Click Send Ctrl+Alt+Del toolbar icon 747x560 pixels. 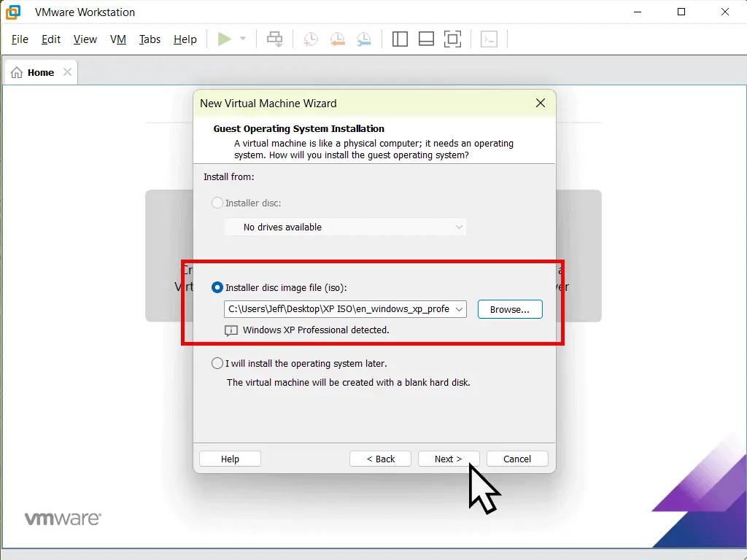(274, 39)
